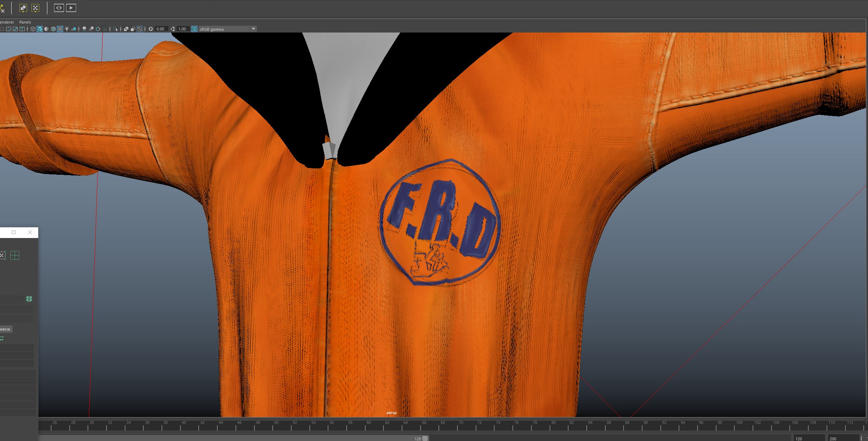
Task: Click the exposure value field 0.00
Action: tap(160, 29)
